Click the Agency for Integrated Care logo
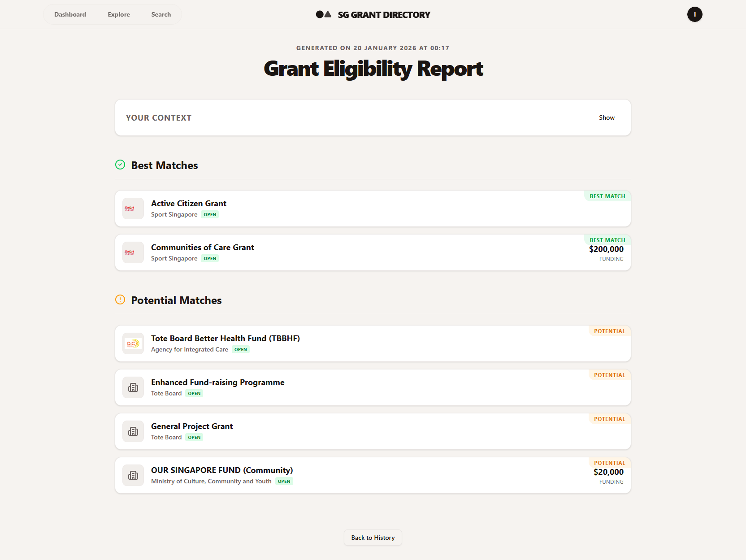The image size is (746, 560). tap(133, 343)
